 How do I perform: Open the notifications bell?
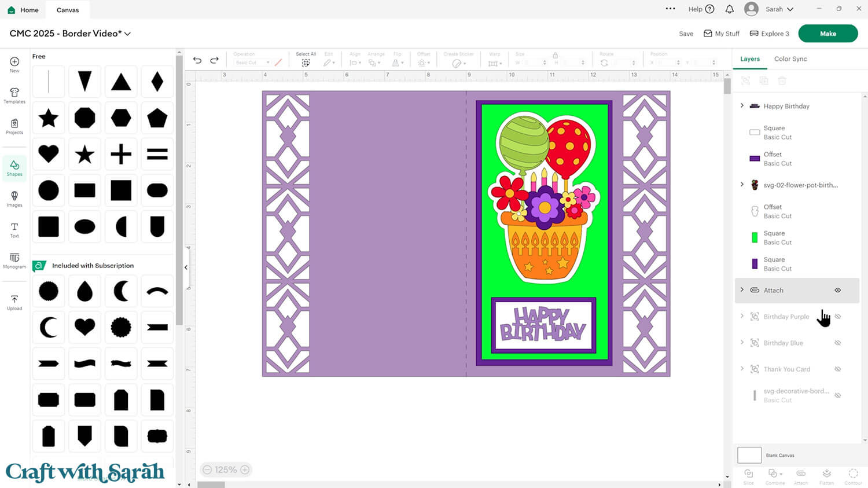[x=730, y=9]
